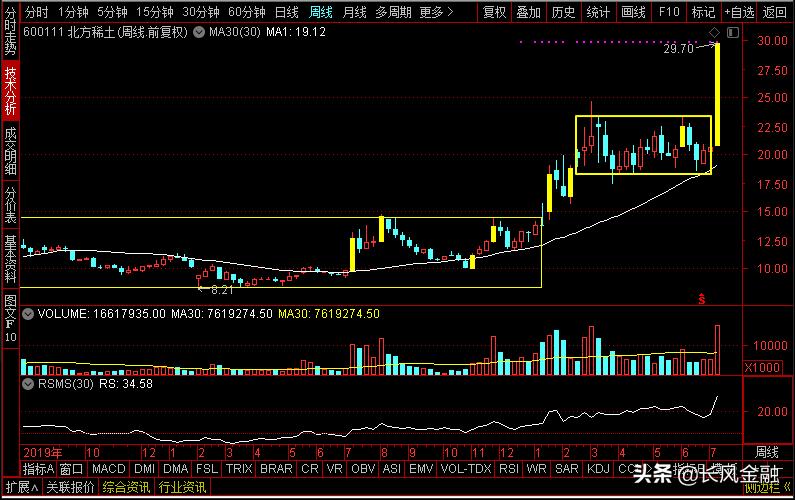The height and width of the screenshot is (500, 795).
Task: Switch indicator to KDJ
Action: tap(598, 469)
